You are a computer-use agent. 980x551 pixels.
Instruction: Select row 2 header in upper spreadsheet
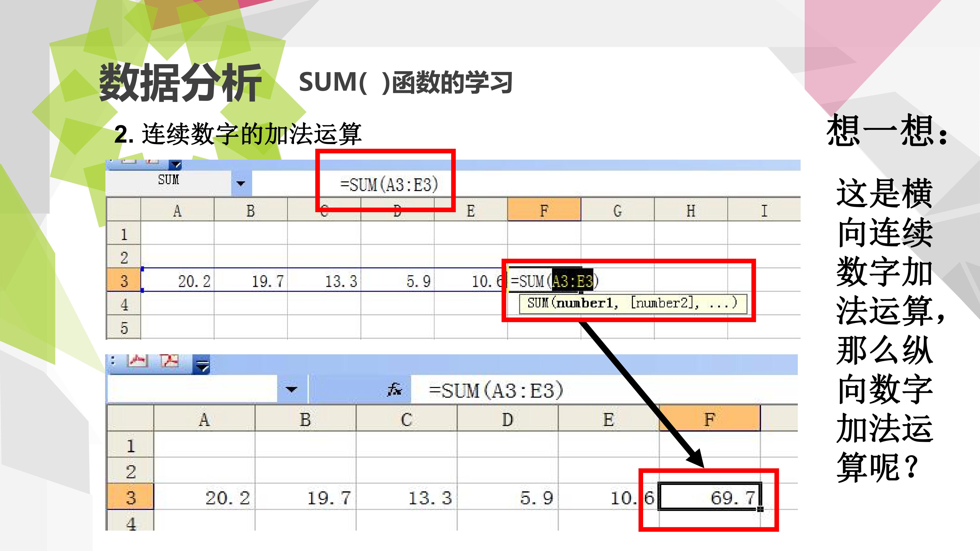tap(124, 257)
